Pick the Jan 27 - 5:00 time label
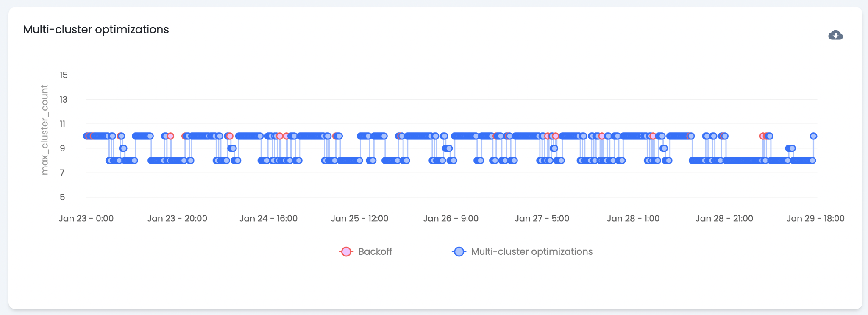This screenshot has width=868, height=315. (542, 219)
